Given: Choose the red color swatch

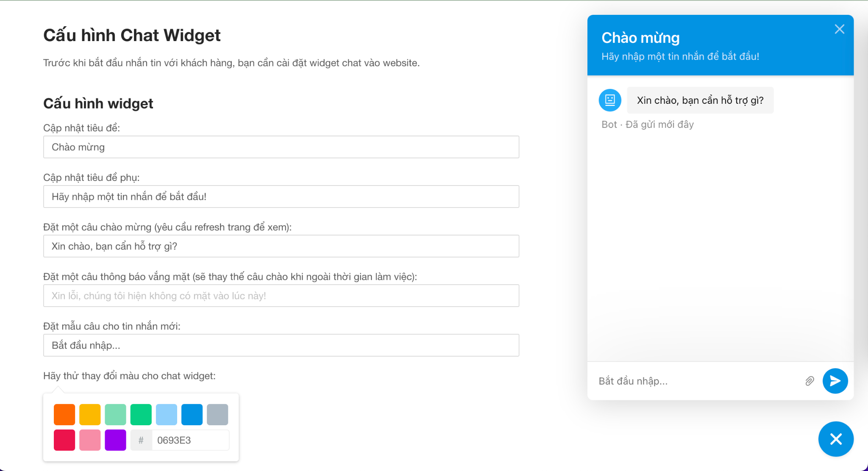Looking at the screenshot, I should (64, 440).
